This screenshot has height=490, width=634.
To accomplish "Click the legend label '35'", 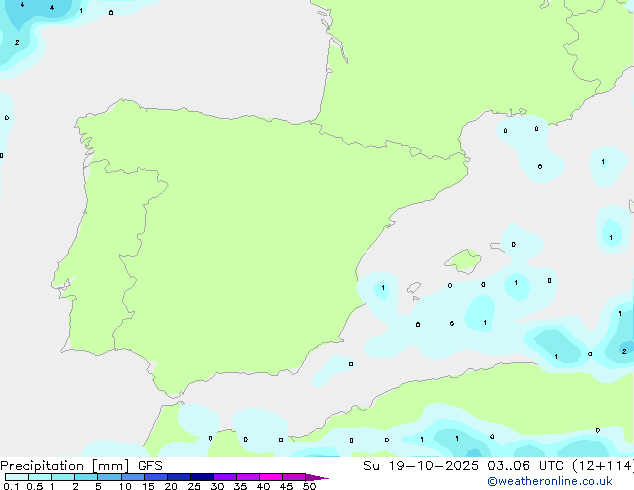I will click(x=240, y=486).
